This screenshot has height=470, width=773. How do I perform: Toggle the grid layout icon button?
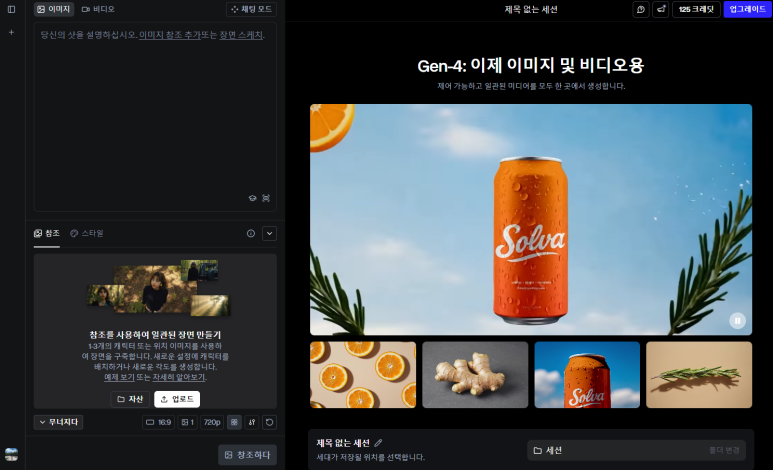coord(234,422)
